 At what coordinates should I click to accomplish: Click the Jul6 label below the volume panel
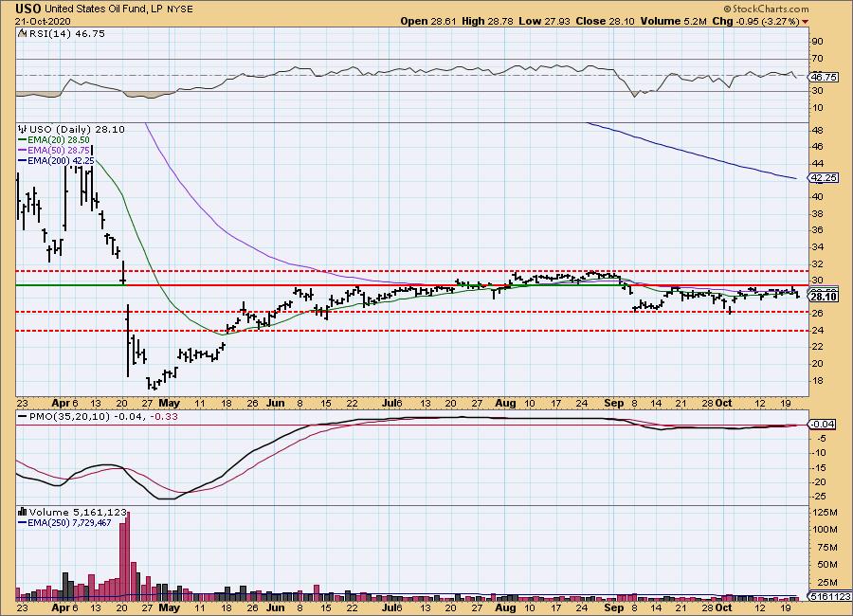tap(392, 607)
